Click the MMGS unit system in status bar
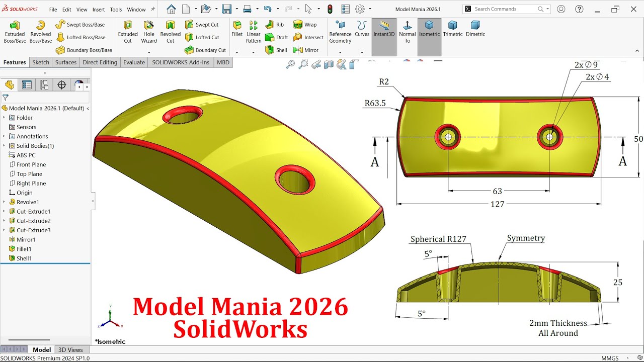This screenshot has height=362, width=644. coord(610,358)
